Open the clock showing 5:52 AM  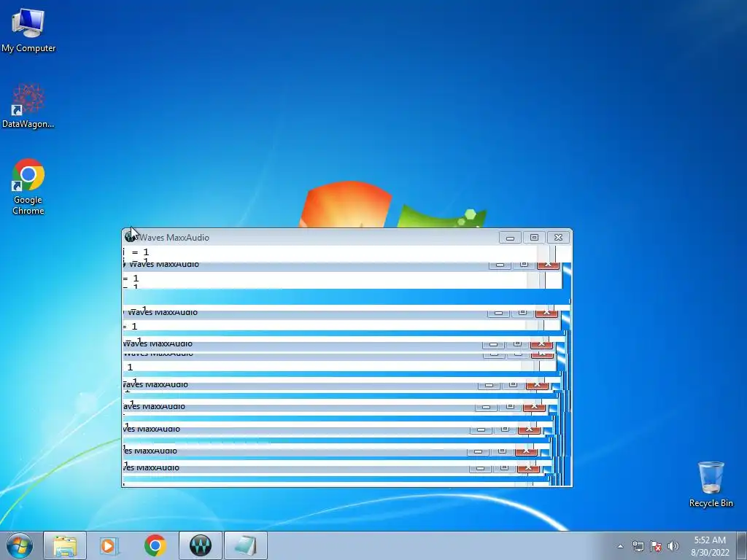[710, 546]
